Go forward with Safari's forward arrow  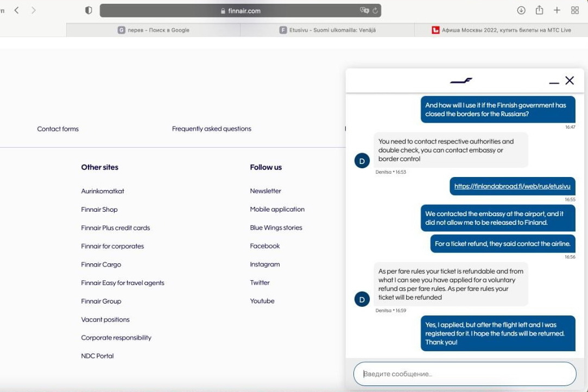tap(34, 10)
